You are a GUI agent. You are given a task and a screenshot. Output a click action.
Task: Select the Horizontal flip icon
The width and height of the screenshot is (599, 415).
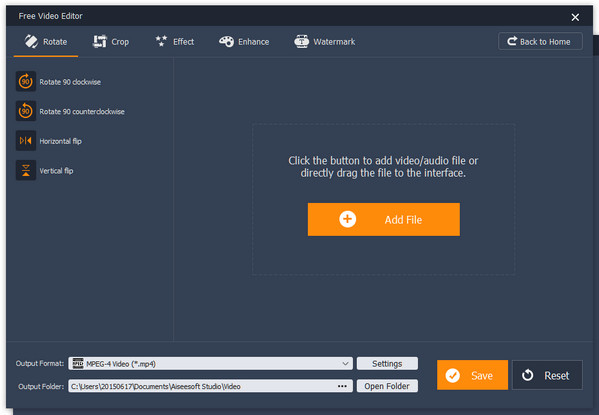26,141
